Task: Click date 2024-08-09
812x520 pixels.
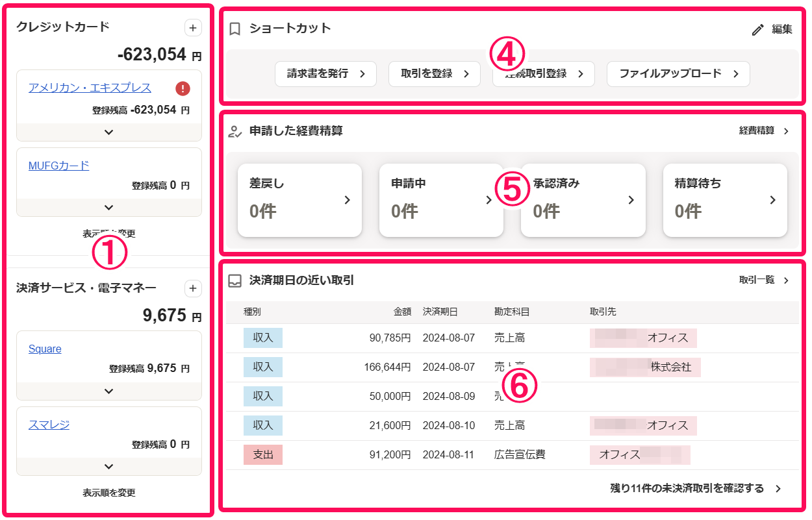Action: pyautogui.click(x=449, y=396)
